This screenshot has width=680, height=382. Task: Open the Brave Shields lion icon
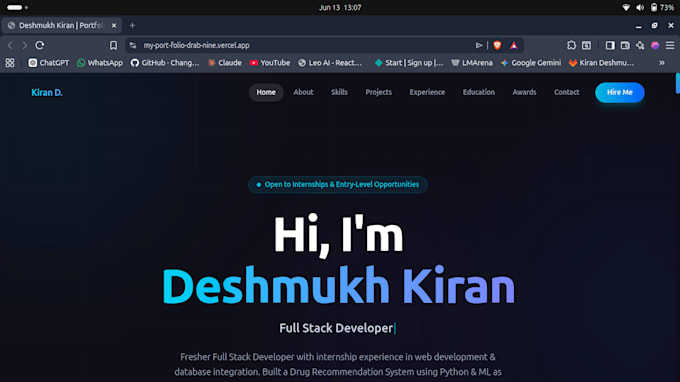497,45
